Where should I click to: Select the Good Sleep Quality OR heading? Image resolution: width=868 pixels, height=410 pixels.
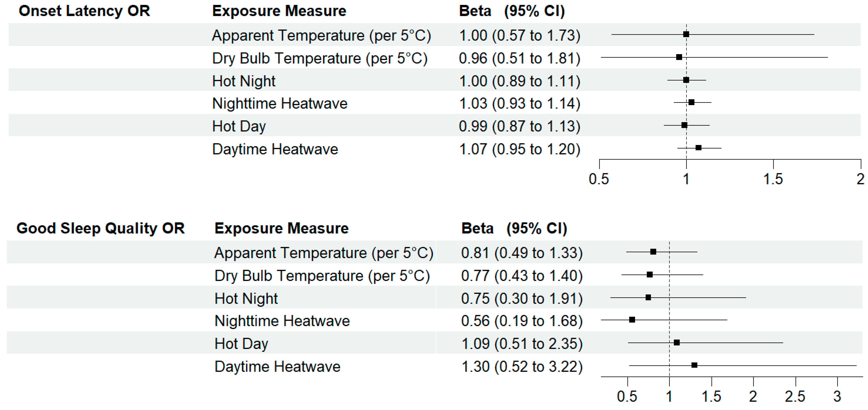pos(100,228)
